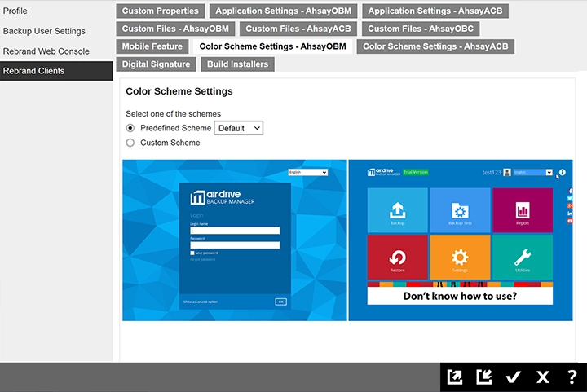
Task: Click the Restore tile in preview
Action: [x=397, y=258]
